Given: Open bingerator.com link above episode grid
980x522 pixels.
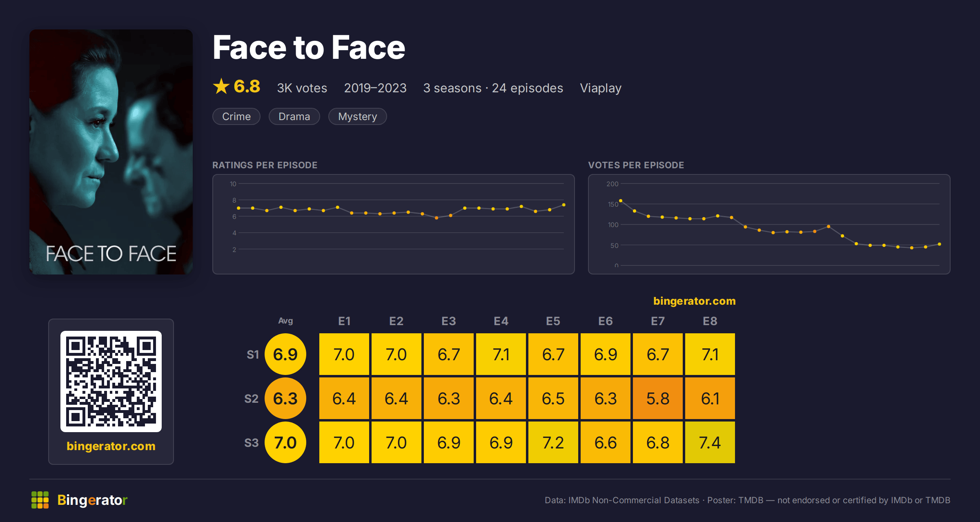Looking at the screenshot, I should (x=695, y=301).
